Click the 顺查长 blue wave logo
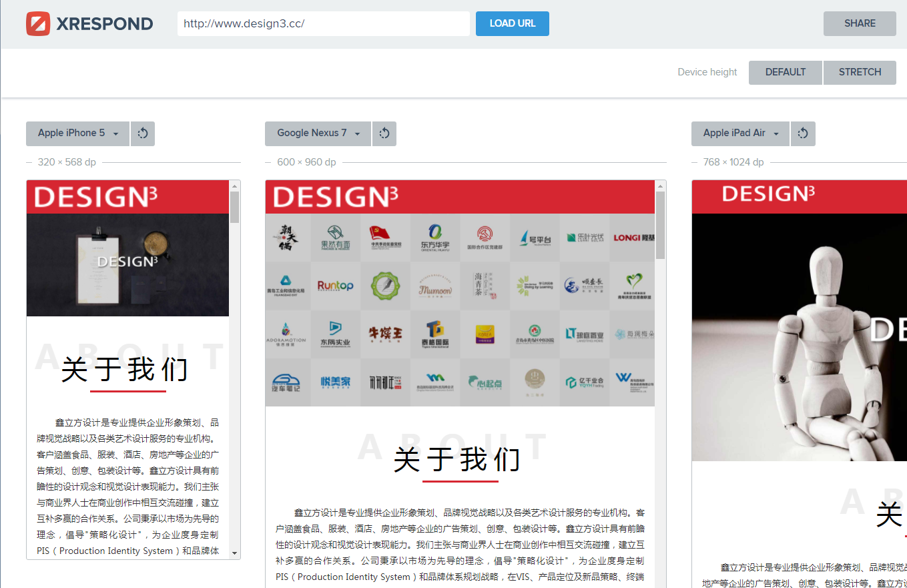 tap(585, 286)
